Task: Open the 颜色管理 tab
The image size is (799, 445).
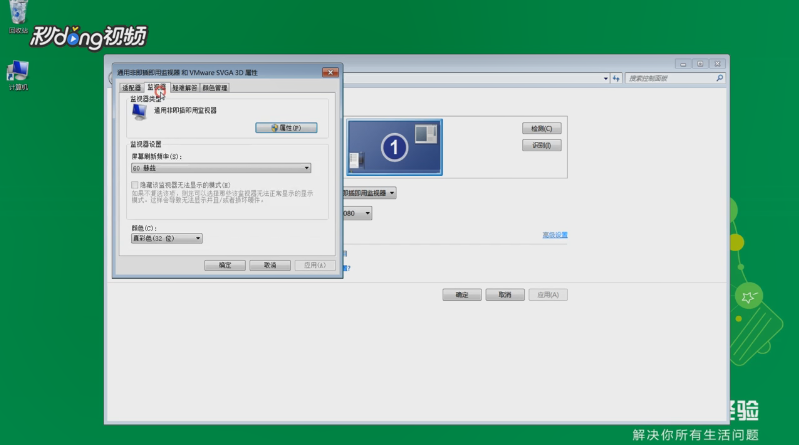Action: click(x=215, y=88)
